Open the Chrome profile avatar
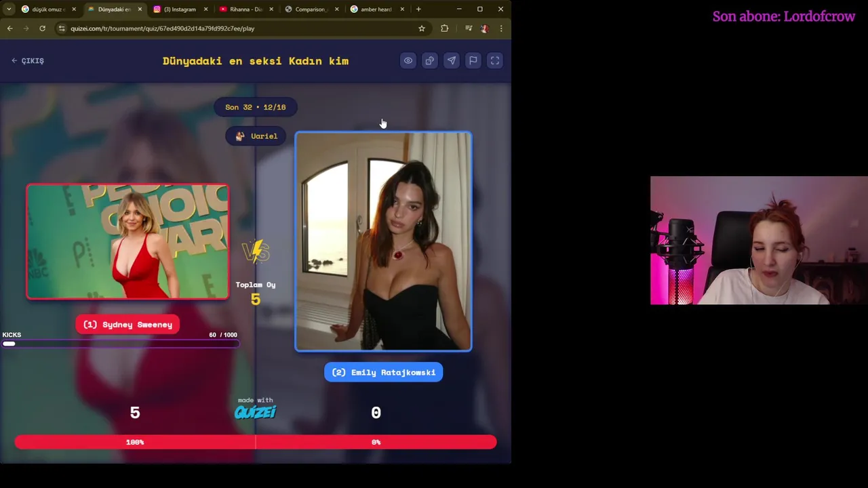Image resolution: width=868 pixels, height=488 pixels. (484, 28)
